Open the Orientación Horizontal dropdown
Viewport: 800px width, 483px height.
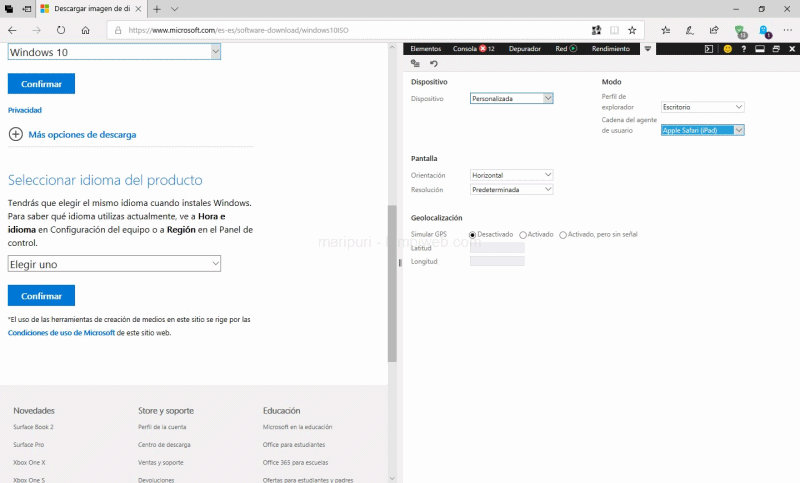tap(511, 175)
